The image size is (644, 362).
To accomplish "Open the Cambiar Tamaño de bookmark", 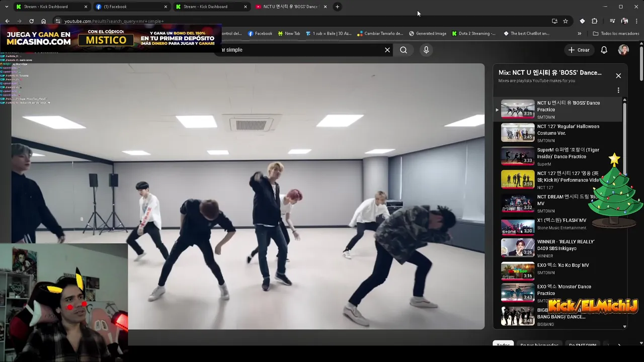I will (380, 34).
